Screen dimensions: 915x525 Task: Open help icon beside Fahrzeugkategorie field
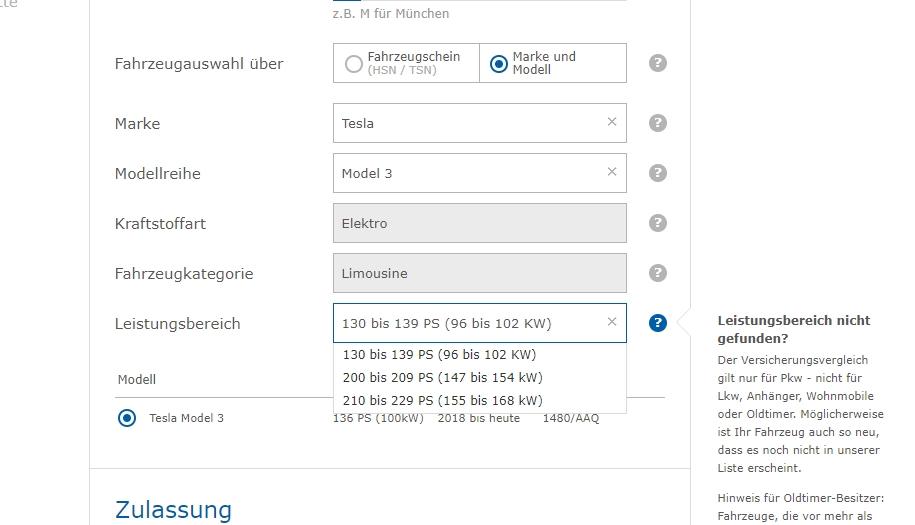tap(658, 273)
